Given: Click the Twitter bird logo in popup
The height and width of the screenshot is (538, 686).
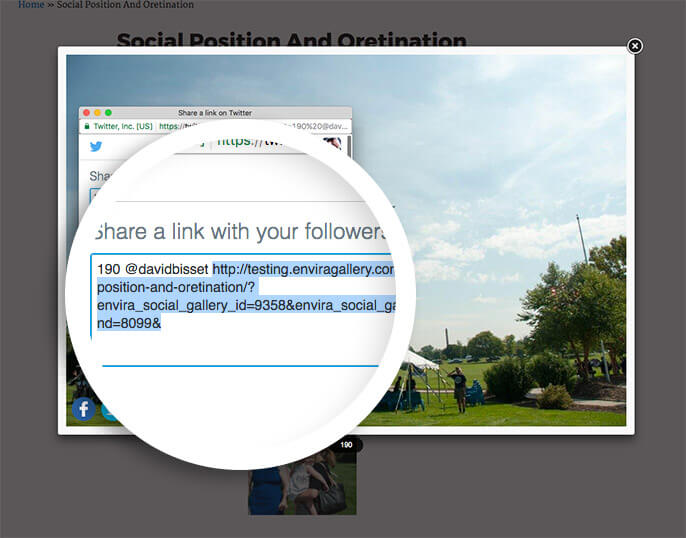Looking at the screenshot, I should coord(96,146).
